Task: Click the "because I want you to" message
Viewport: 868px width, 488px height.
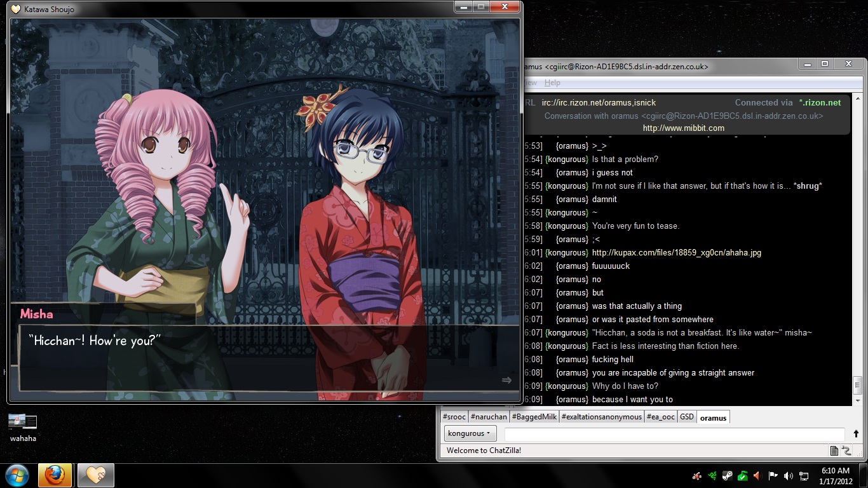Action: 632,400
